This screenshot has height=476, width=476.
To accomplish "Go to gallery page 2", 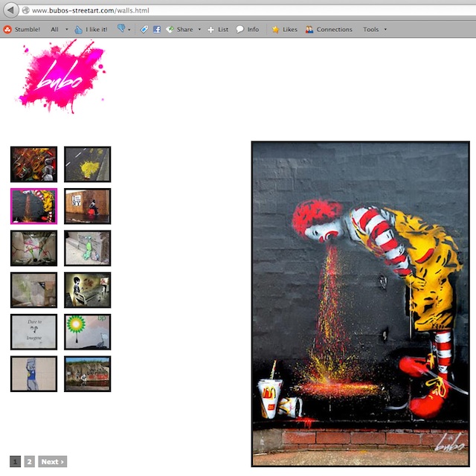I will click(30, 462).
